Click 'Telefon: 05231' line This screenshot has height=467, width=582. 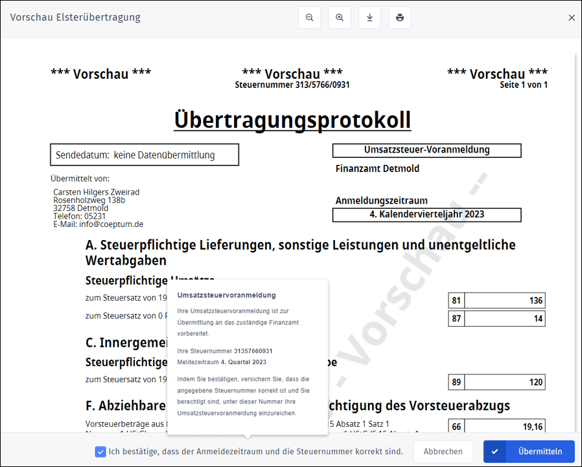(x=79, y=216)
